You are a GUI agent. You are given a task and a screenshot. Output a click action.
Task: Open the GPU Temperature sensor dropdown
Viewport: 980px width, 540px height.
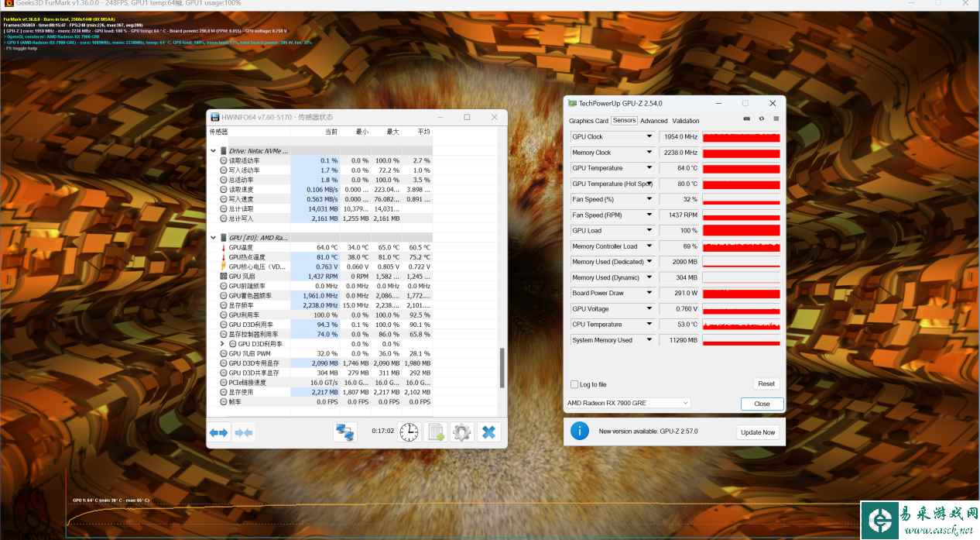point(649,168)
